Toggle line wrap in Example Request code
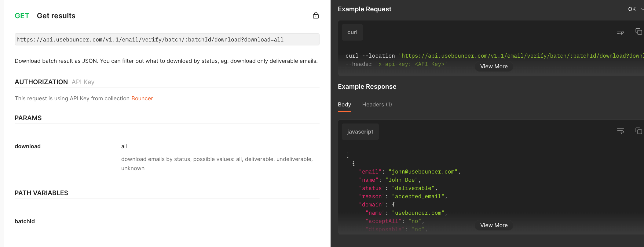The width and height of the screenshot is (644, 247). pos(620,32)
